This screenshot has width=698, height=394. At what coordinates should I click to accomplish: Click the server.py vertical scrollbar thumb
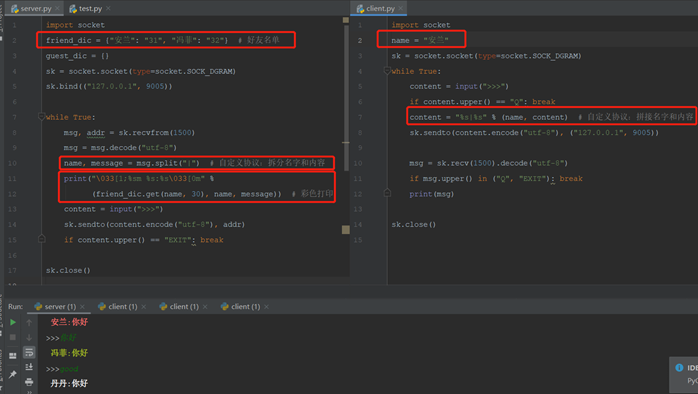click(x=346, y=97)
